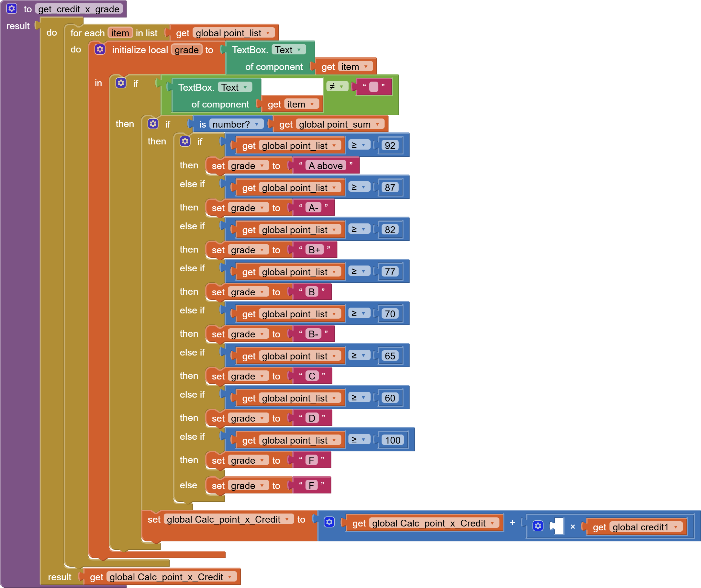
Task: Select the 'set grade to B+' block
Action: tap(217, 250)
